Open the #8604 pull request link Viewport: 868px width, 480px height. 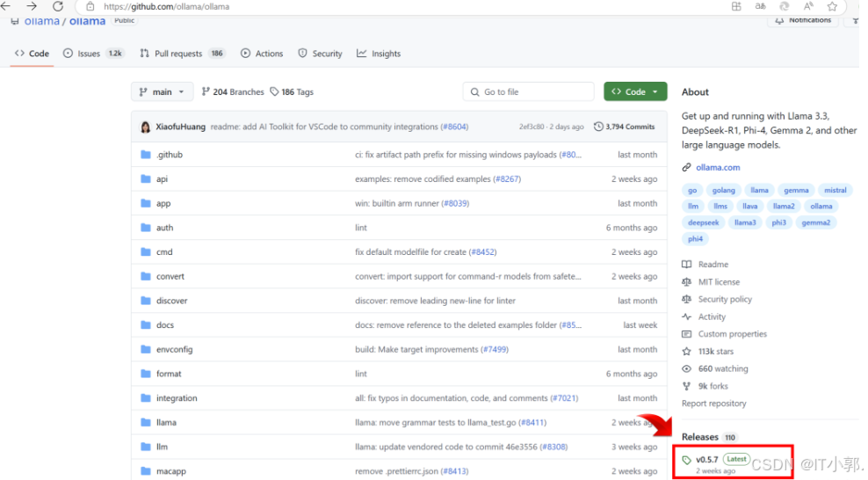(x=454, y=127)
